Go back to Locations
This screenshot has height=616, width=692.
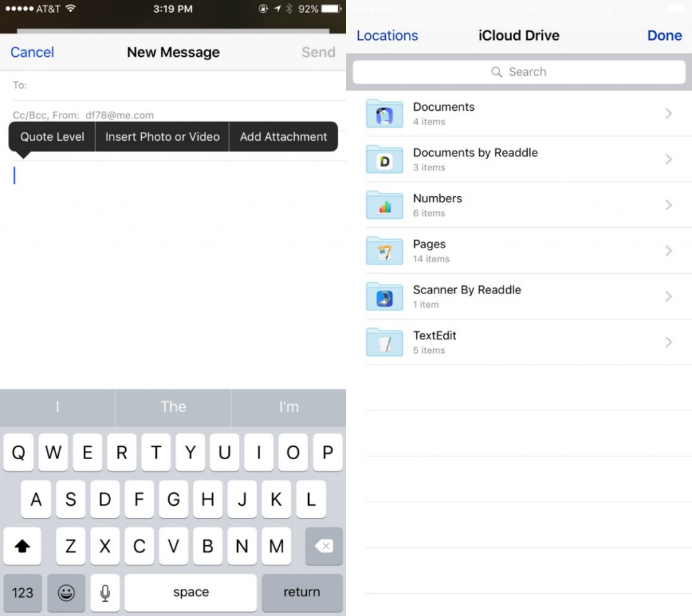coord(387,35)
